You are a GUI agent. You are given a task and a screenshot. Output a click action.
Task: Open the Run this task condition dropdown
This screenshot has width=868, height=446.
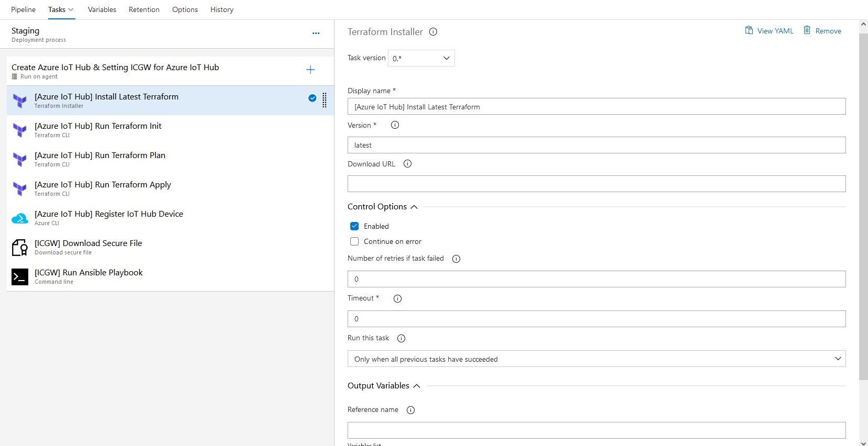tap(596, 359)
